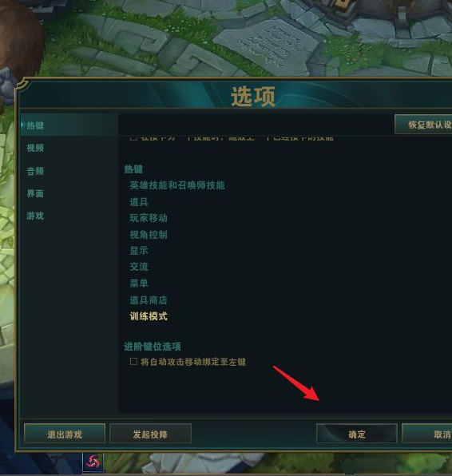Viewport: 452px width, 476px height.
Task: Go to the 游戏 settings tab
Action: [x=35, y=216]
